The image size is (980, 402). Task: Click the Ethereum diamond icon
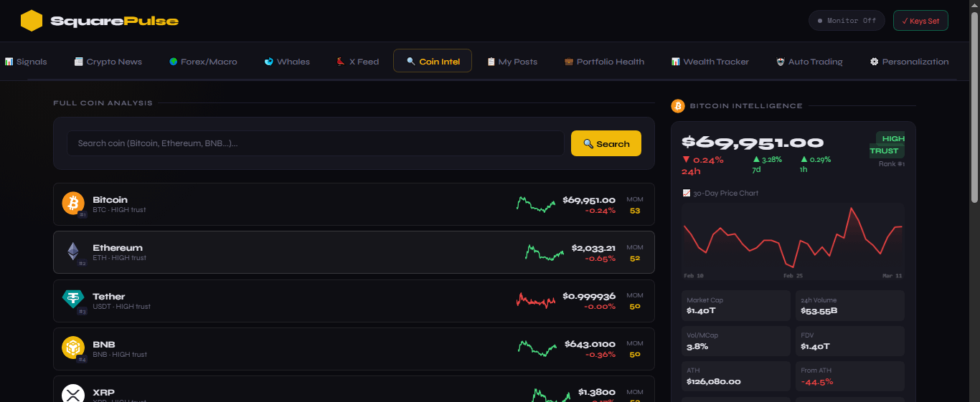point(73,252)
